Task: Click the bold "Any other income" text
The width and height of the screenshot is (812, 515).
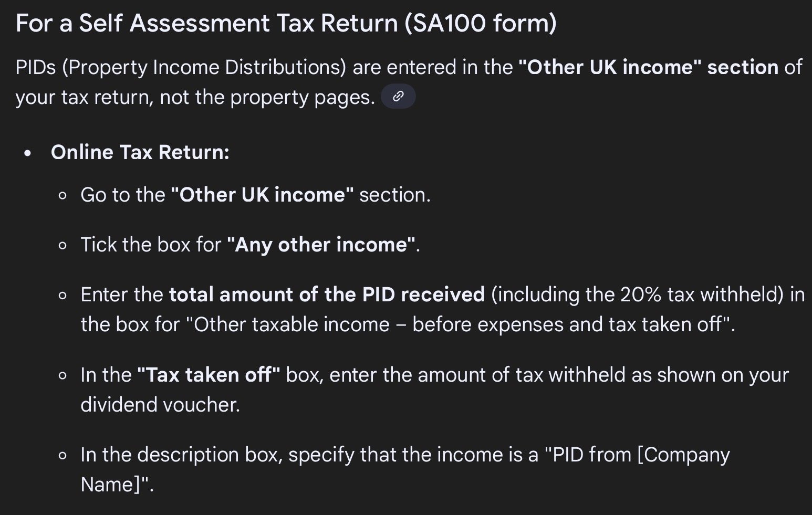Action: (x=321, y=245)
